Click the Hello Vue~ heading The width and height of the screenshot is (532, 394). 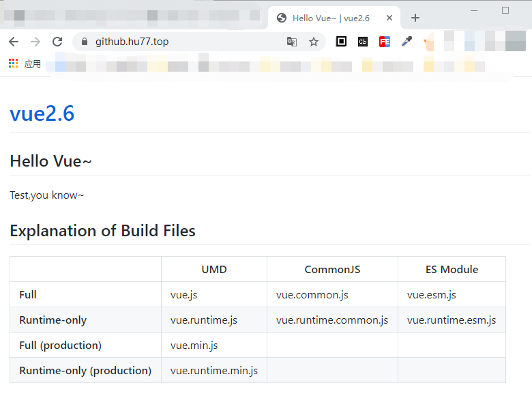51,161
